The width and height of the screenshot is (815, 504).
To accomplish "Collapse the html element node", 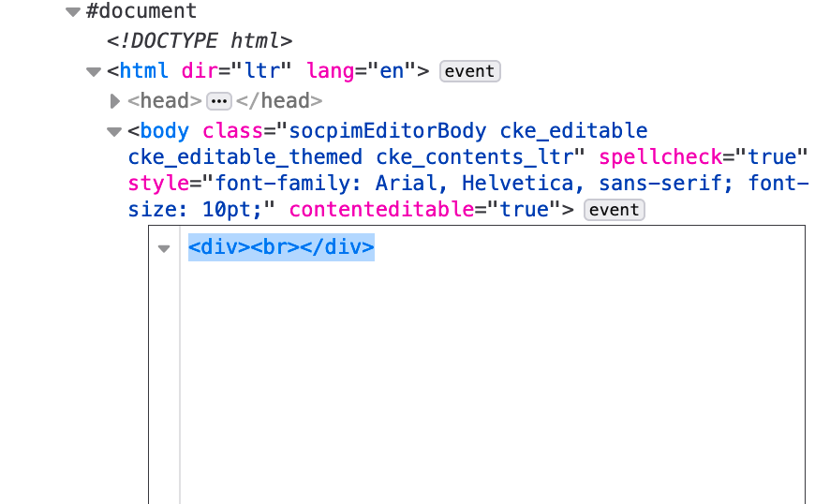I will point(94,72).
